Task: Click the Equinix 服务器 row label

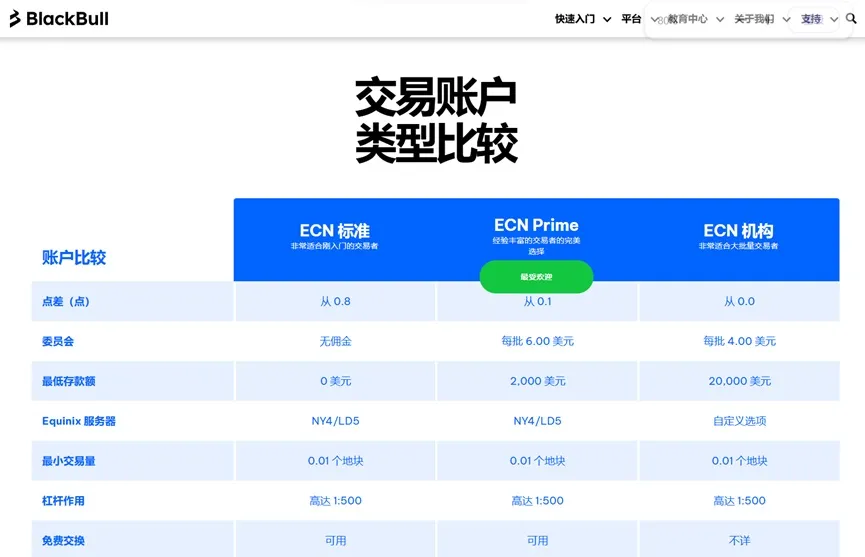Action: tap(79, 421)
